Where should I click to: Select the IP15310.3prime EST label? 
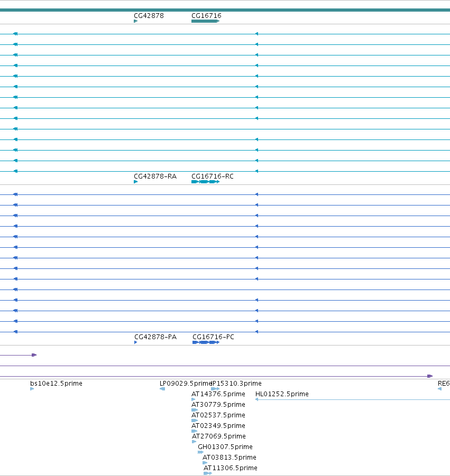(x=236, y=384)
